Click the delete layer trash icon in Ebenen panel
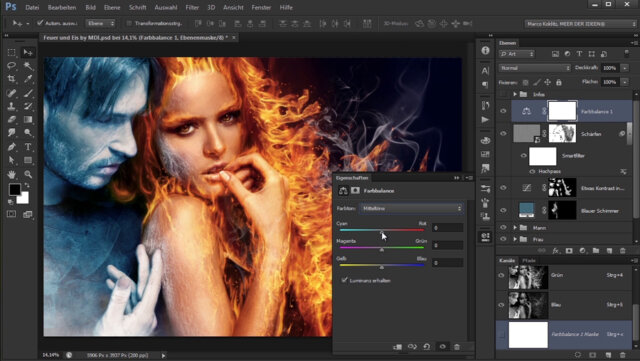 (x=622, y=250)
